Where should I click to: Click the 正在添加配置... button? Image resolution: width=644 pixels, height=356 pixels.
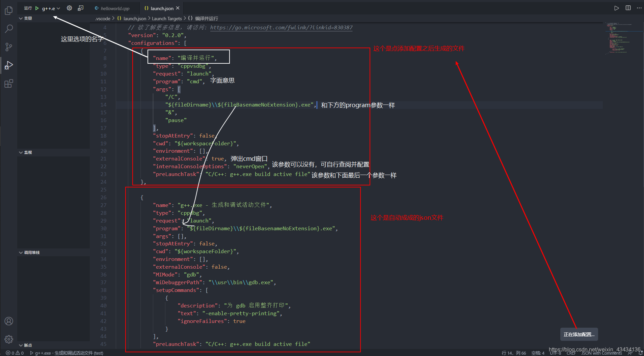[579, 334]
